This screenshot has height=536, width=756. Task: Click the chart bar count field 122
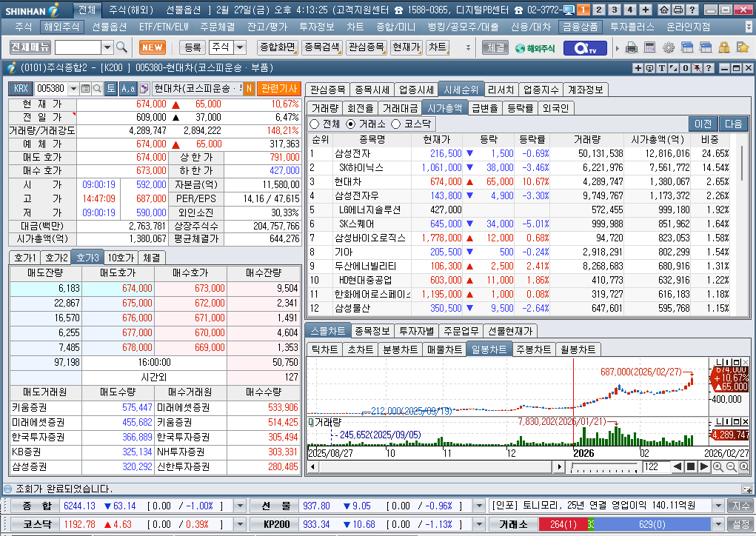tap(656, 466)
